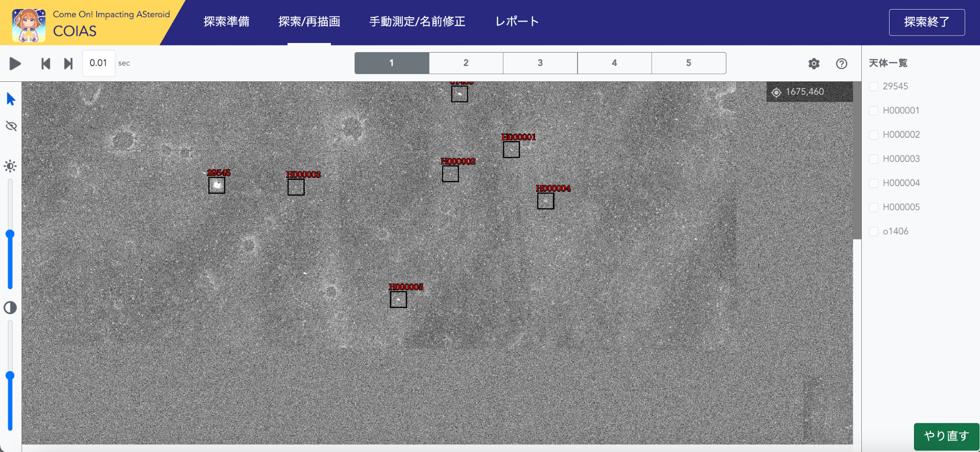Open the レポート menu
The height and width of the screenshot is (452, 980).
point(516,22)
